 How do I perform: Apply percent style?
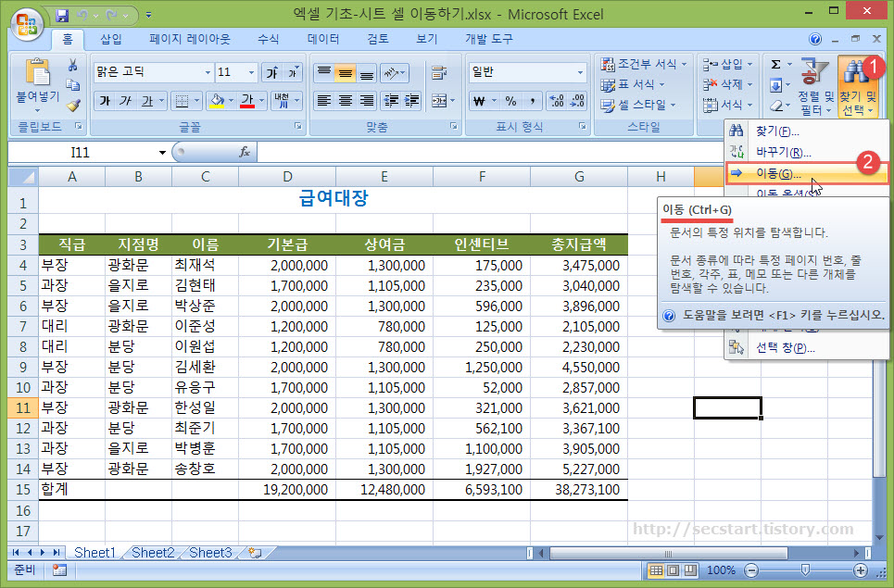pos(510,102)
